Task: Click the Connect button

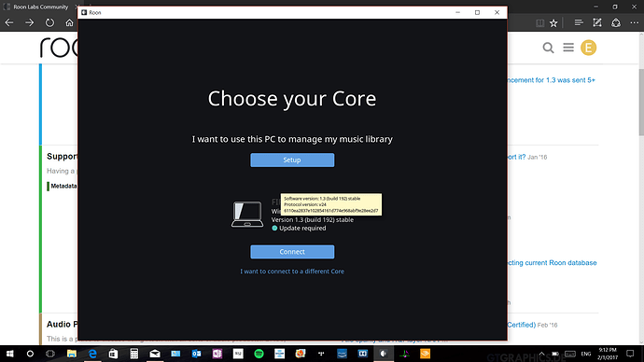Action: [292, 252]
